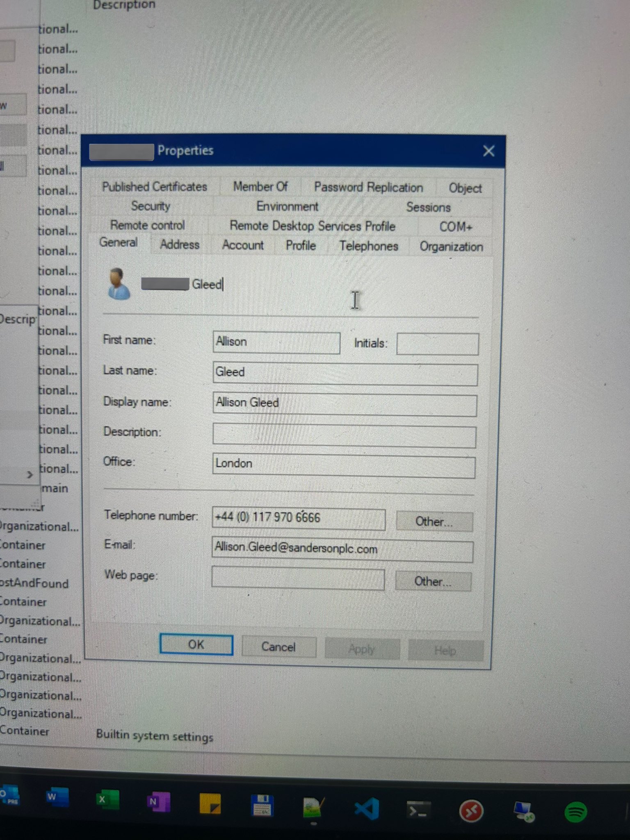Go to the Organization tab
Image resolution: width=630 pixels, height=840 pixels.
(451, 247)
